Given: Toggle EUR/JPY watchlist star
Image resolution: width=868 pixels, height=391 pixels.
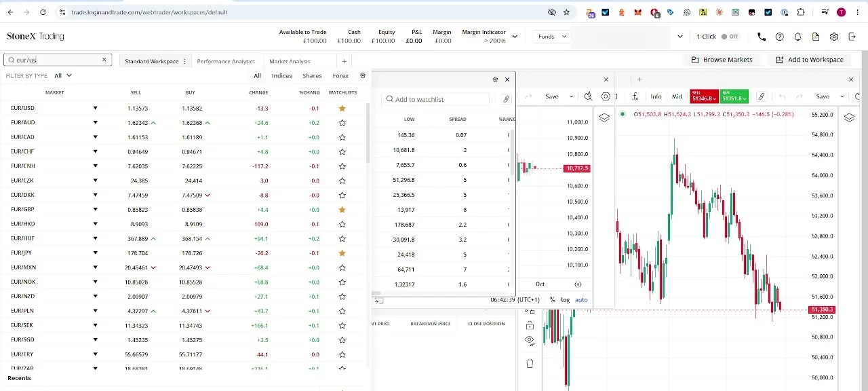Looking at the screenshot, I should point(342,253).
